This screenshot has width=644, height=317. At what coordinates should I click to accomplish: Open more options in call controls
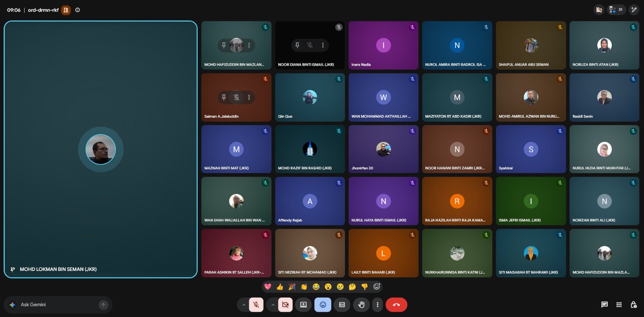click(378, 305)
